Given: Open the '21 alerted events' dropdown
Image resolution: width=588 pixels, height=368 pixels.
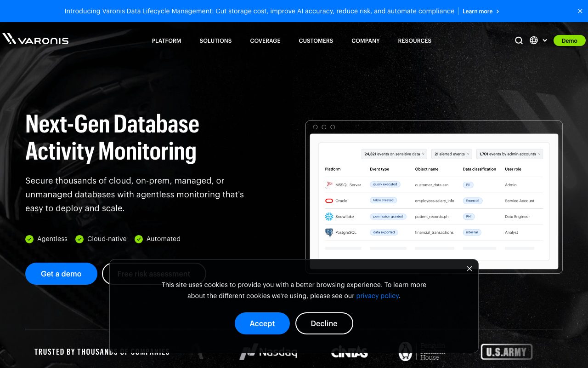Looking at the screenshot, I should 452,154.
